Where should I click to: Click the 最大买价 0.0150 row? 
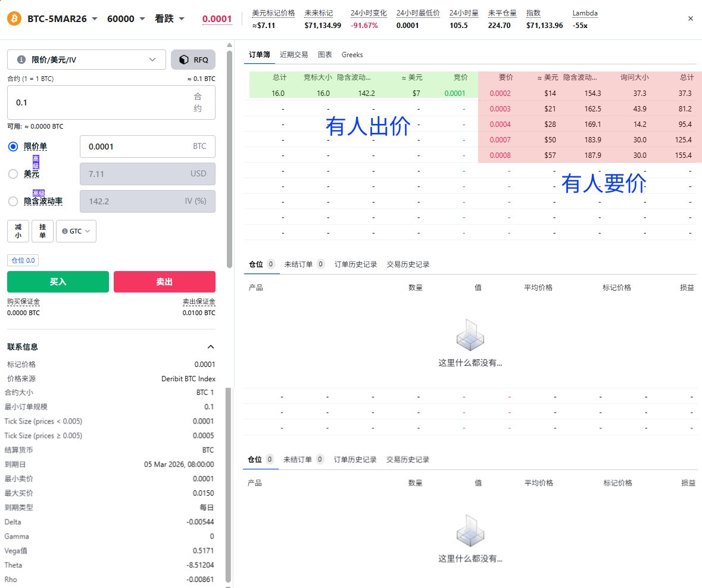click(x=109, y=493)
